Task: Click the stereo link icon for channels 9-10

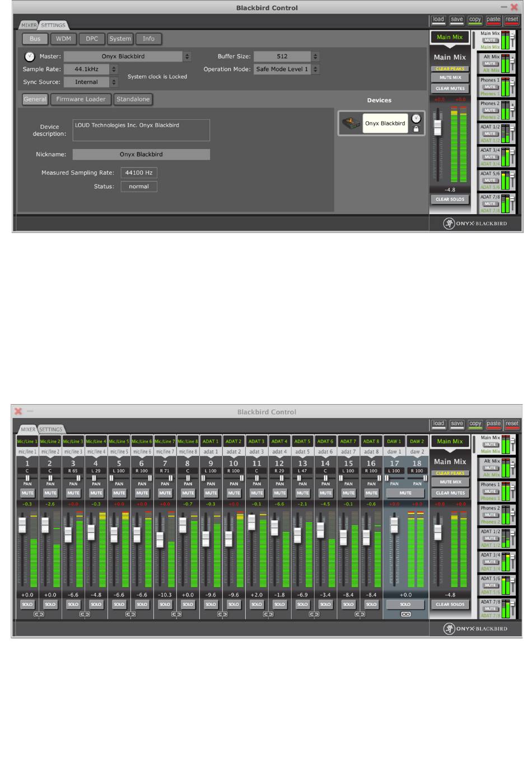Action: click(x=222, y=614)
